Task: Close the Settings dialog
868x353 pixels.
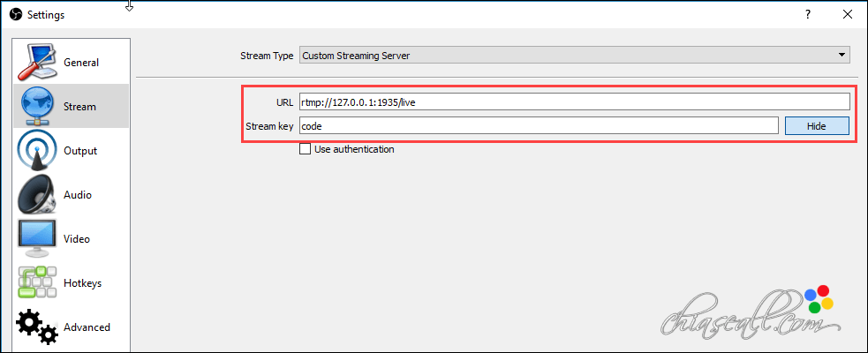Action: click(x=848, y=15)
